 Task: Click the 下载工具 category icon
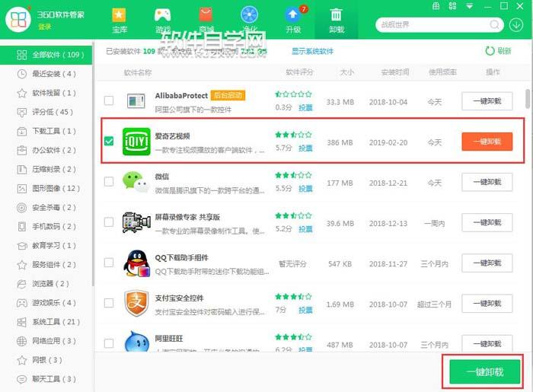[x=22, y=131]
